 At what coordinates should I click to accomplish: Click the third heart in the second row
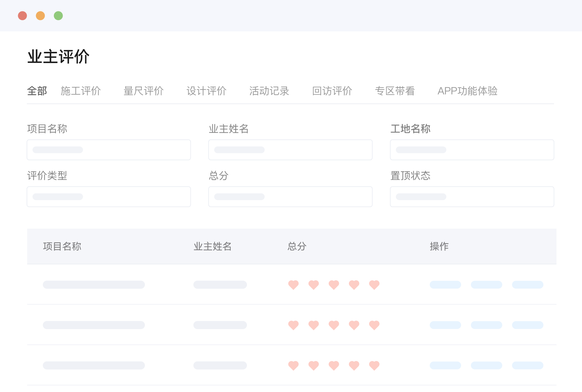334,325
